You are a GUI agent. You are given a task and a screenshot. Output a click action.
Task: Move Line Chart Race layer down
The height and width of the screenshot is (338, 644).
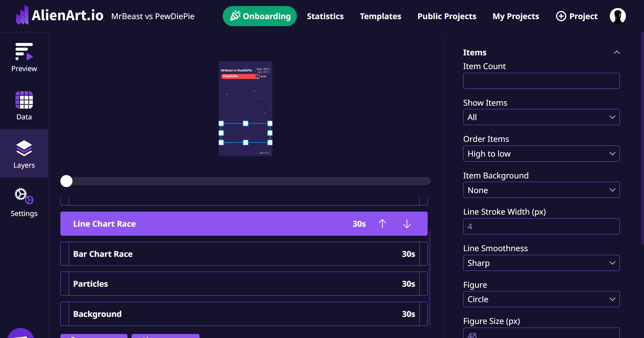(407, 224)
